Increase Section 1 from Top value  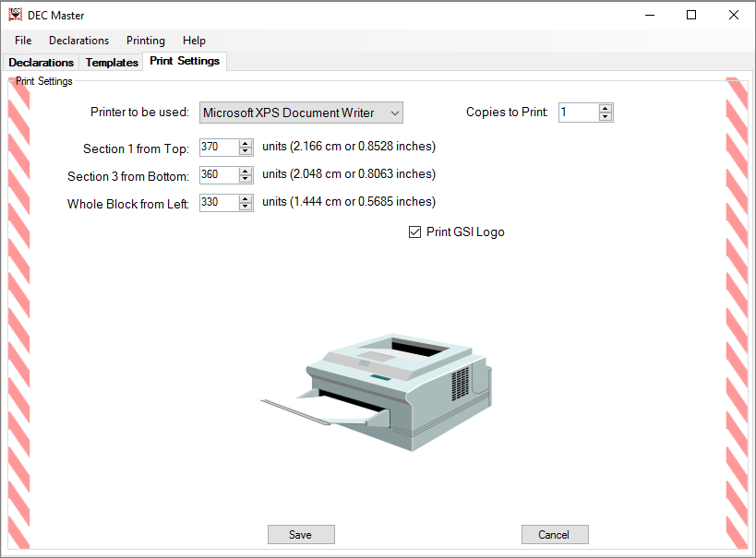tap(246, 144)
